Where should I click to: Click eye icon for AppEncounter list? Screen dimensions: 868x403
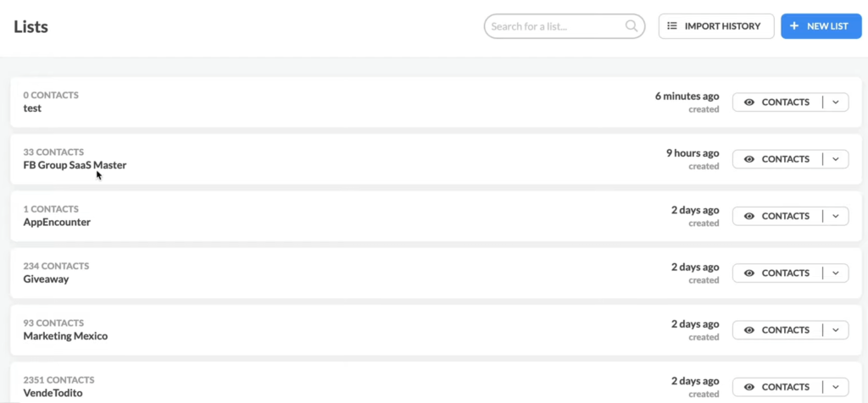tap(749, 216)
